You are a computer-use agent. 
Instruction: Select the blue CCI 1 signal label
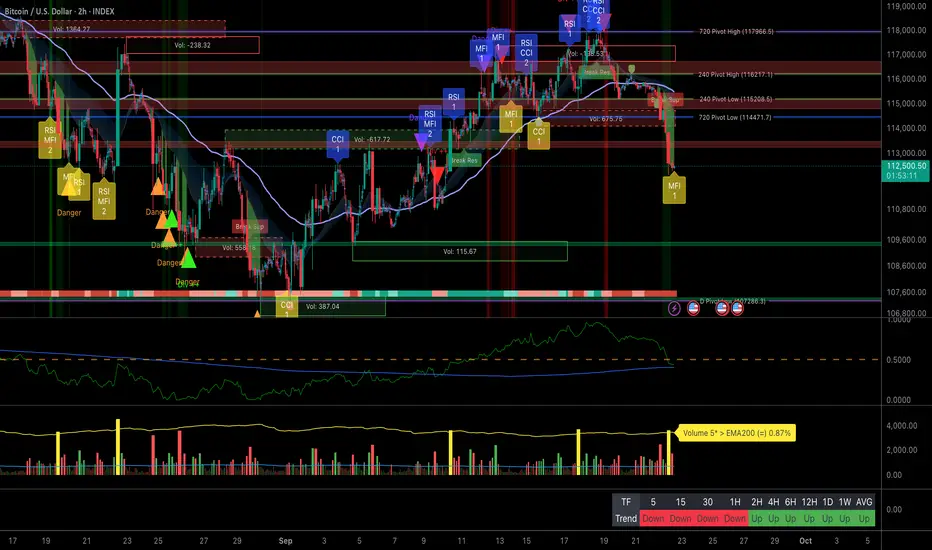pos(338,144)
